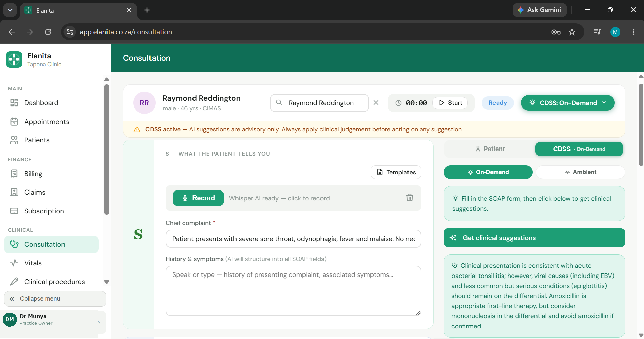The height and width of the screenshot is (339, 644).
Task: Go back in the browser
Action: pyautogui.click(x=12, y=32)
